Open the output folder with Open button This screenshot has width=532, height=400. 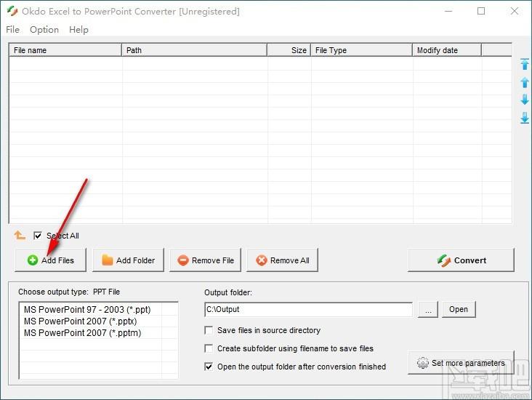point(459,309)
